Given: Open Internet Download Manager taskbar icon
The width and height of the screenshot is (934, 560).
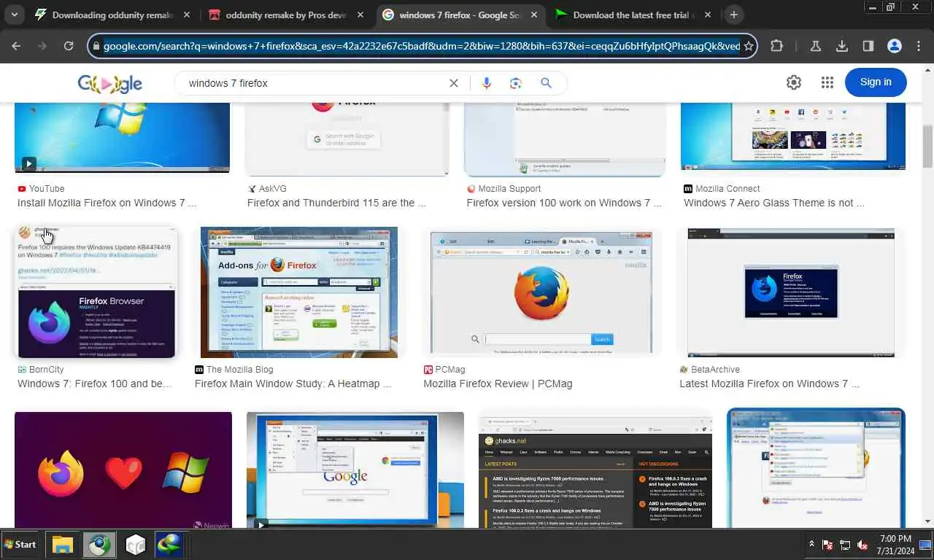Looking at the screenshot, I should pyautogui.click(x=169, y=545).
